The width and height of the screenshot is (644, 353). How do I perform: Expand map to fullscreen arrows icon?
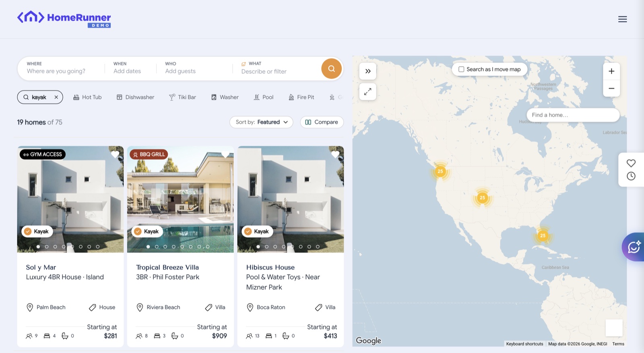pyautogui.click(x=367, y=92)
